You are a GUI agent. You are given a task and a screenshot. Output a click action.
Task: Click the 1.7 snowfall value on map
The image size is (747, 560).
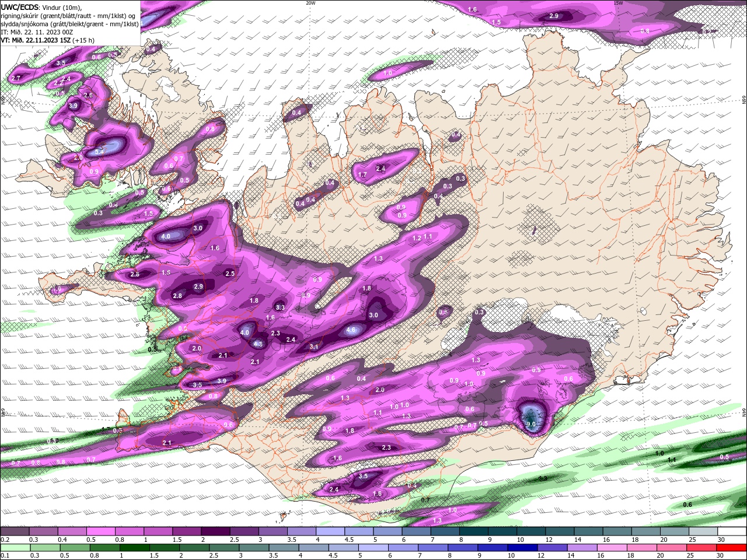coord(362,175)
